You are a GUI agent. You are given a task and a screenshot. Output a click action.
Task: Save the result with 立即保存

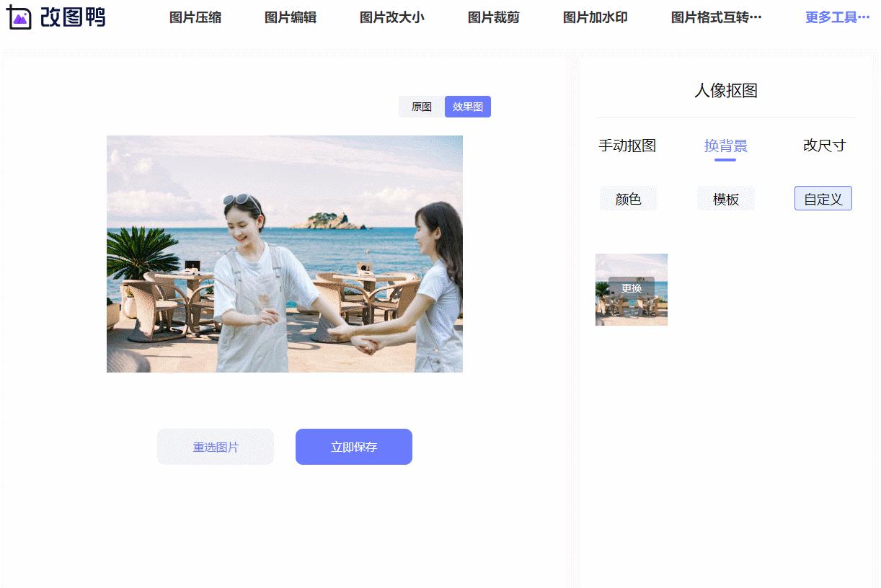tap(353, 446)
